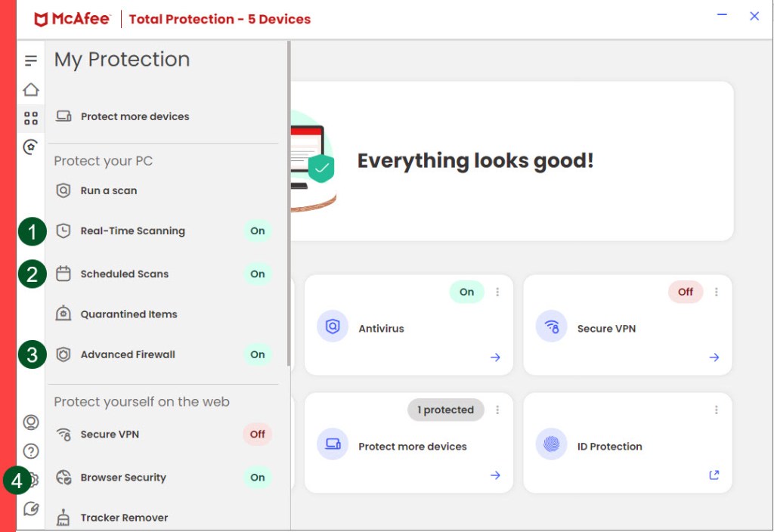Open ID Protection external link button
The height and width of the screenshot is (532, 774).
(714, 475)
